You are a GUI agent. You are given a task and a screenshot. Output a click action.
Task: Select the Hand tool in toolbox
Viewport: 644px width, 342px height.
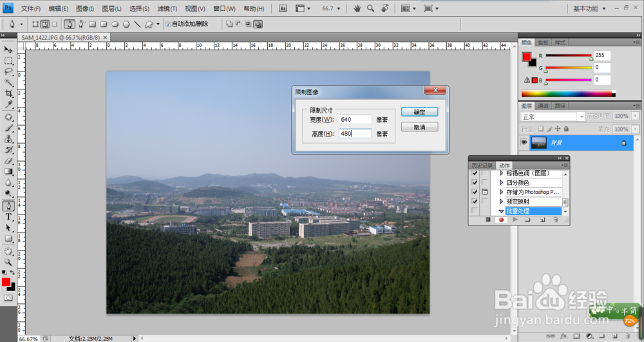click(8, 251)
